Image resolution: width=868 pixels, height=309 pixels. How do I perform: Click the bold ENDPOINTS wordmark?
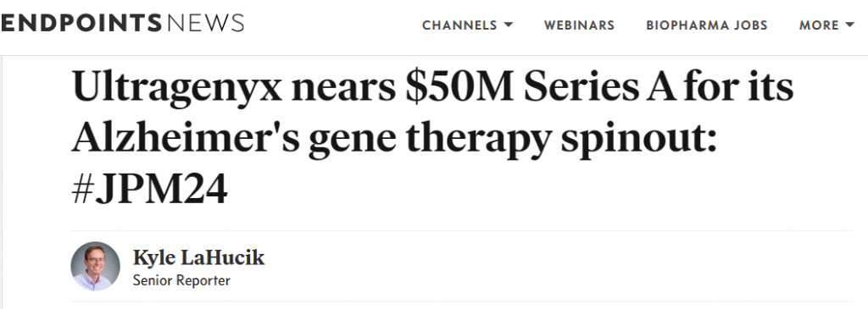81,23
